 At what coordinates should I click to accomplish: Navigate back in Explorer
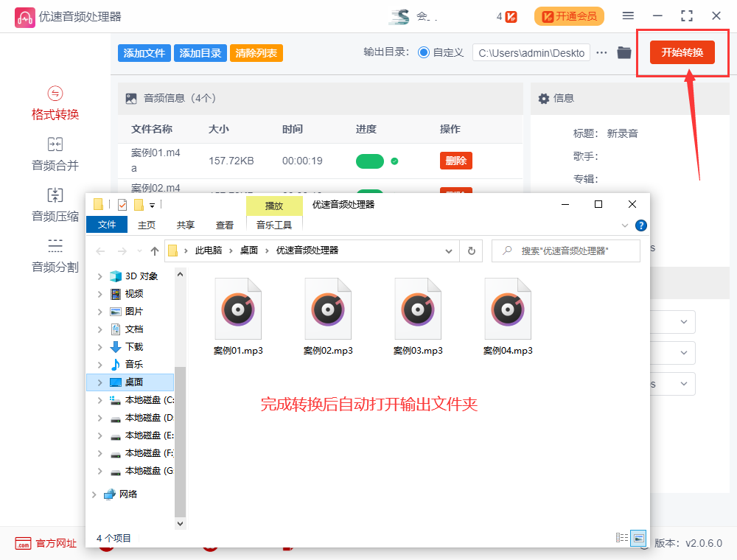(100, 251)
